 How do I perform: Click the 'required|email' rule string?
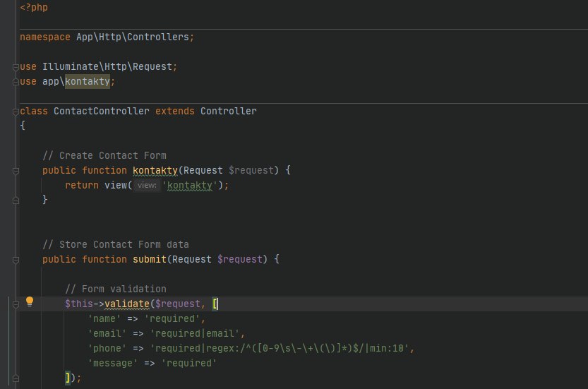tap(195, 333)
